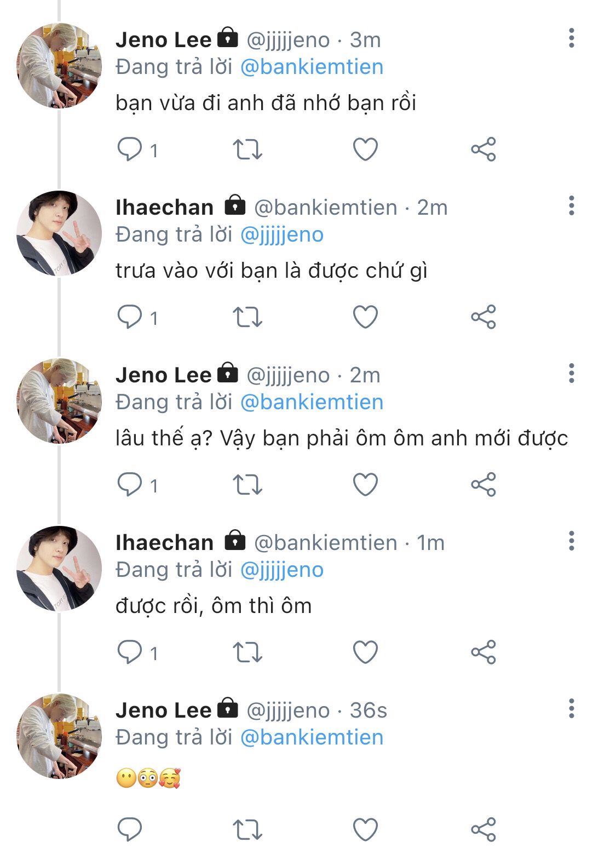Open Jeno Lee's avatar on the 36s tweet
The width and height of the screenshot is (616, 848).
(59, 736)
